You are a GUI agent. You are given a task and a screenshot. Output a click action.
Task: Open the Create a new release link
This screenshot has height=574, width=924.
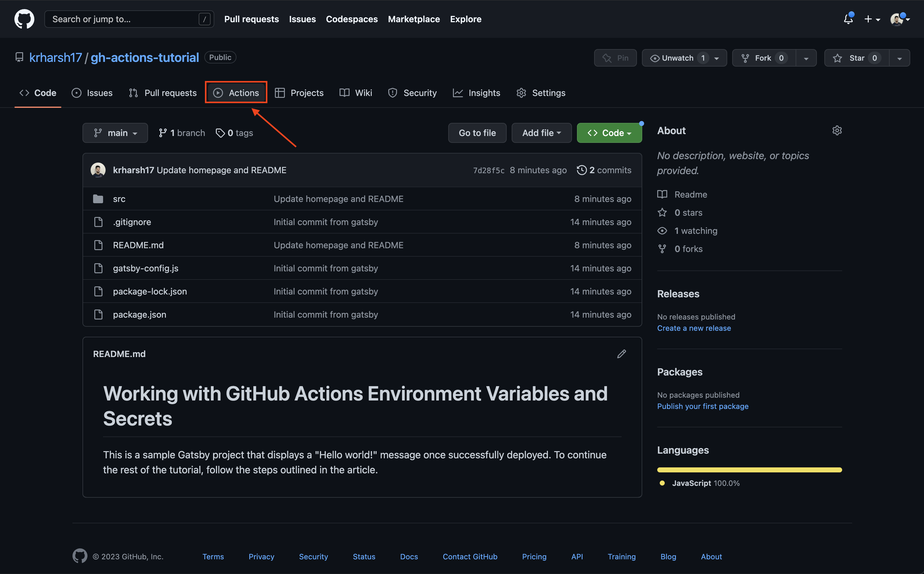click(694, 328)
